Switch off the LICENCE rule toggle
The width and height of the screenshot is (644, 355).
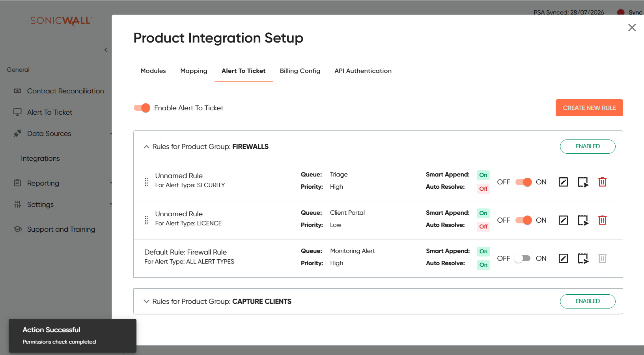[524, 220]
